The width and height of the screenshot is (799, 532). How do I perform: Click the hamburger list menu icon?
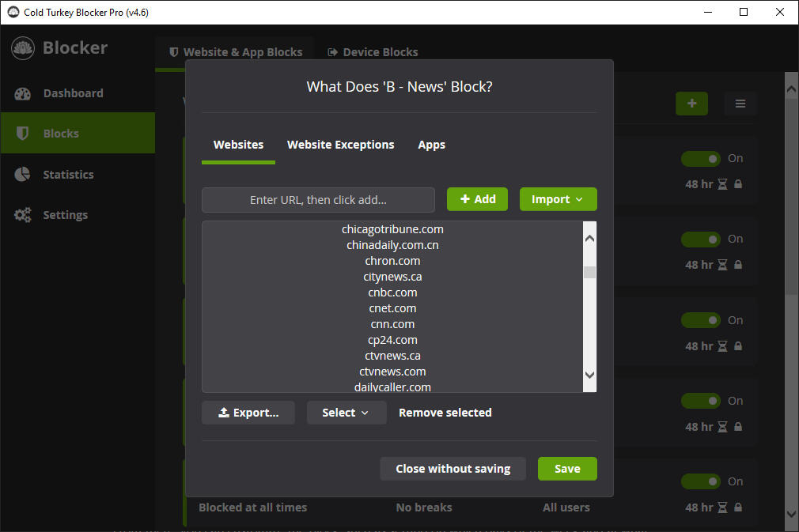coord(740,104)
